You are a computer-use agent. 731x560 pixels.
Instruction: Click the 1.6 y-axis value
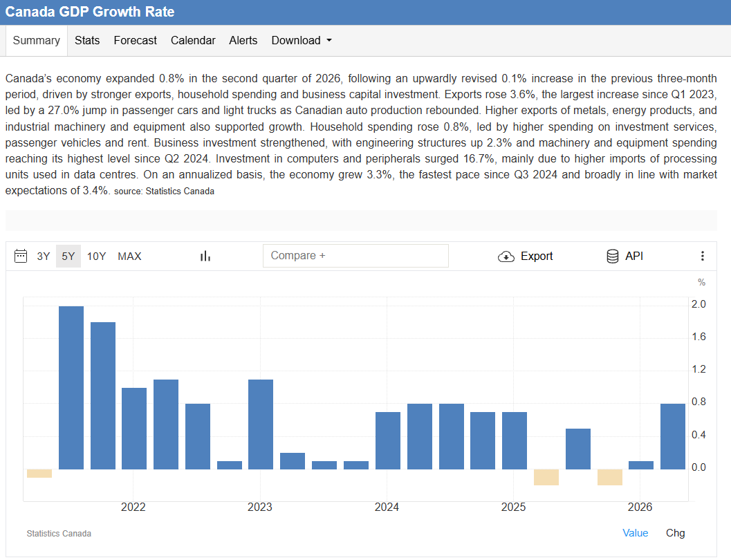[698, 337]
